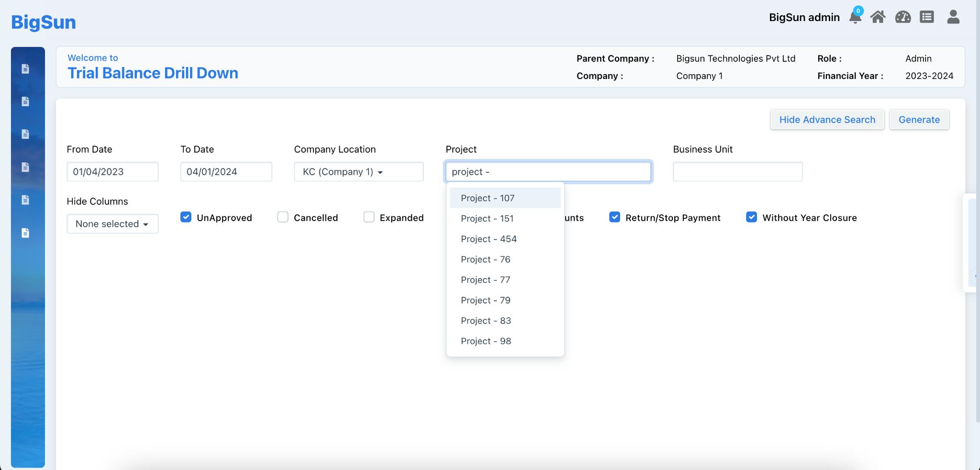This screenshot has width=980, height=470.
Task: Click the BigSun admin username text
Action: pyautogui.click(x=804, y=17)
